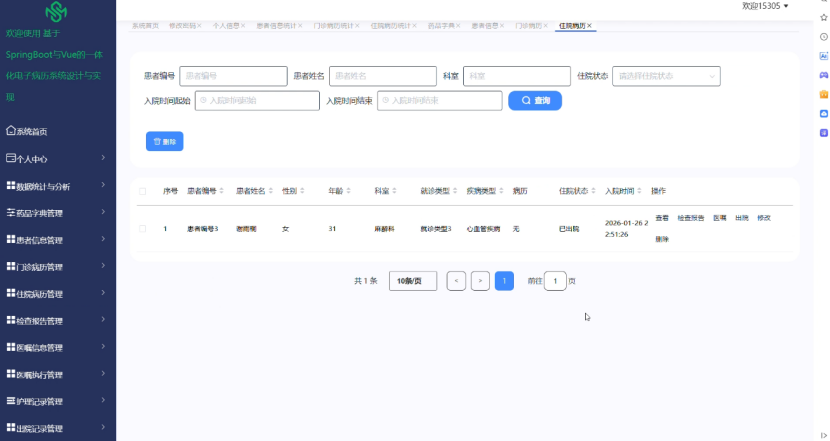
Task: Click the 前往 page number box
Action: tap(555, 281)
